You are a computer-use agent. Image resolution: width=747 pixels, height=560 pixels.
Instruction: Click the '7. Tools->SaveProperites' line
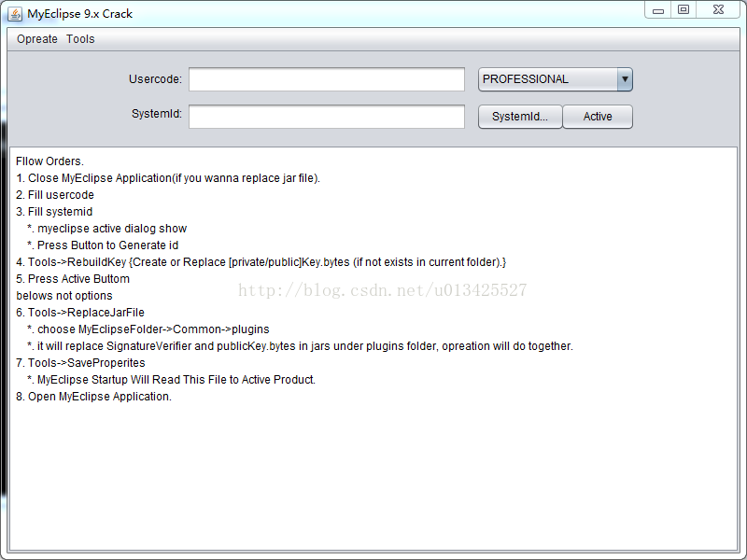tap(80, 363)
